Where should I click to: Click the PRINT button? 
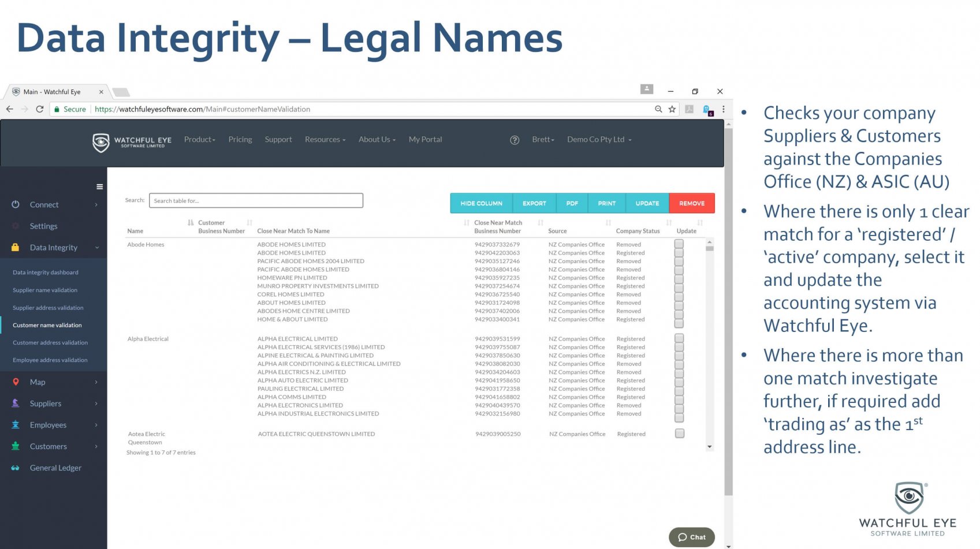click(607, 203)
